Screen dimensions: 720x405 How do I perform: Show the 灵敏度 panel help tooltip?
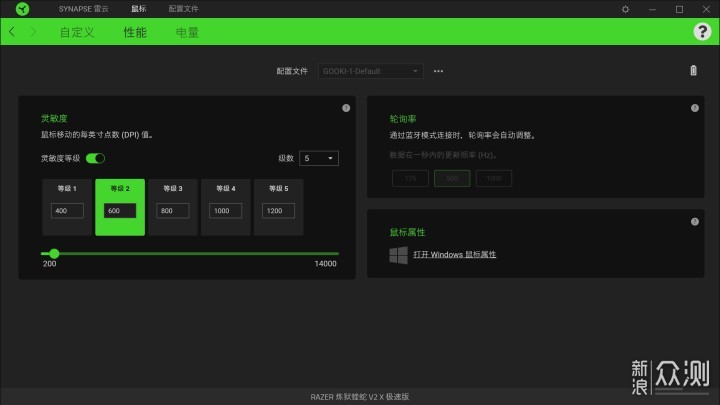pos(346,108)
